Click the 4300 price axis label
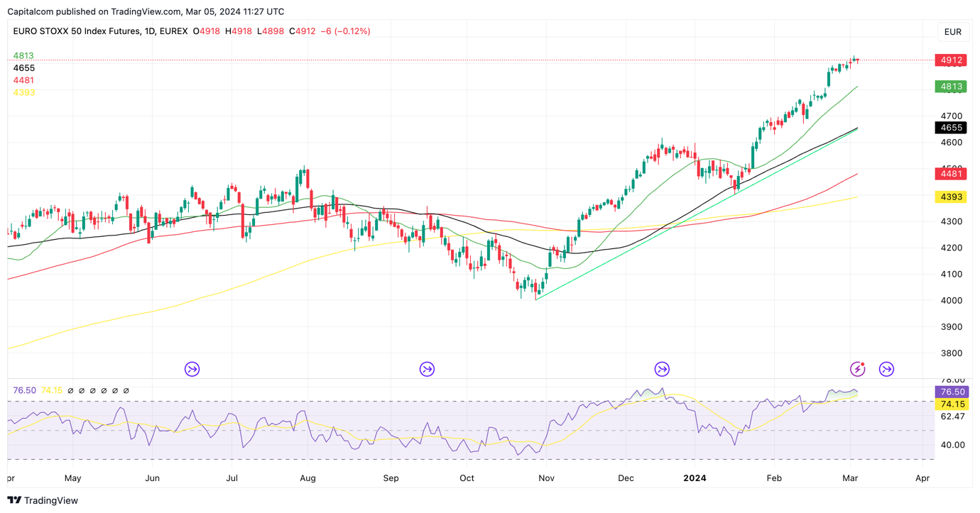980x513 pixels. (952, 221)
